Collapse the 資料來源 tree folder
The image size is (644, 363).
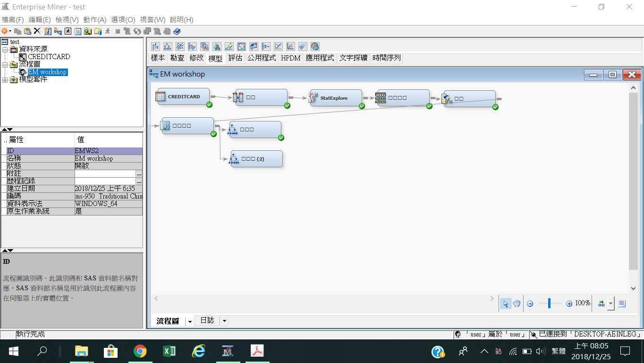click(5, 49)
